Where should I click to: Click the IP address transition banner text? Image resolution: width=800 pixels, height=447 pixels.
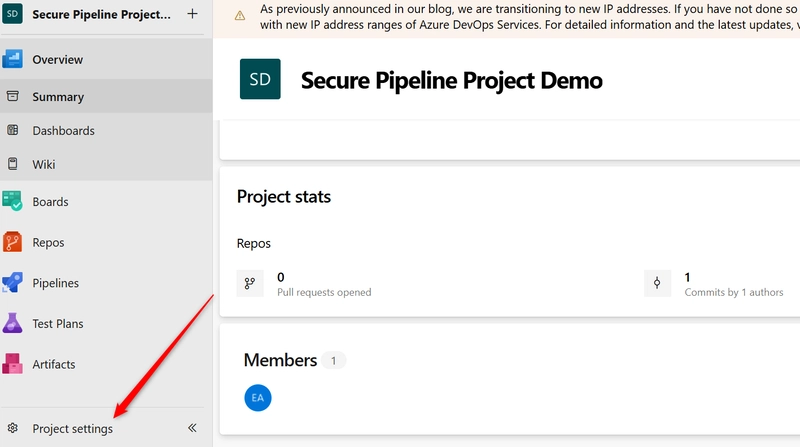530,17
